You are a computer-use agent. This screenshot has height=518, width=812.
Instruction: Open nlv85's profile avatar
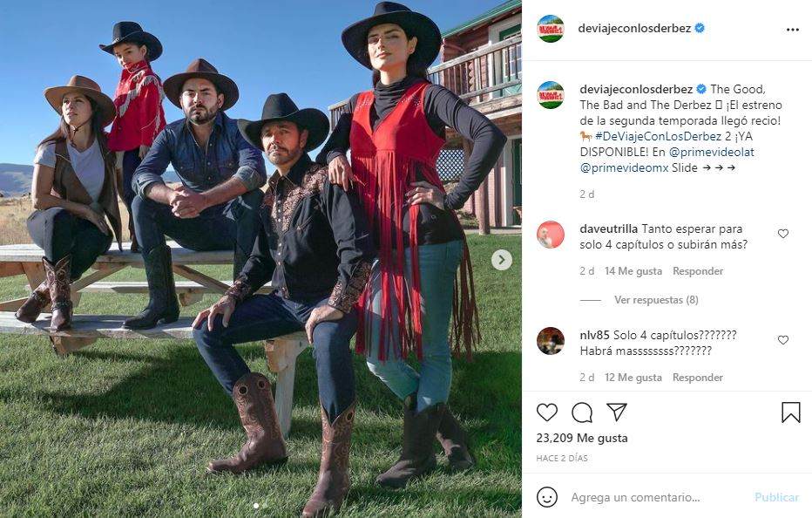click(550, 341)
